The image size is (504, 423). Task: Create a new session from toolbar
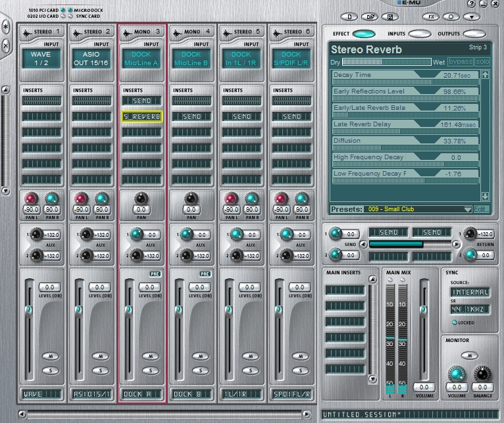349,16
